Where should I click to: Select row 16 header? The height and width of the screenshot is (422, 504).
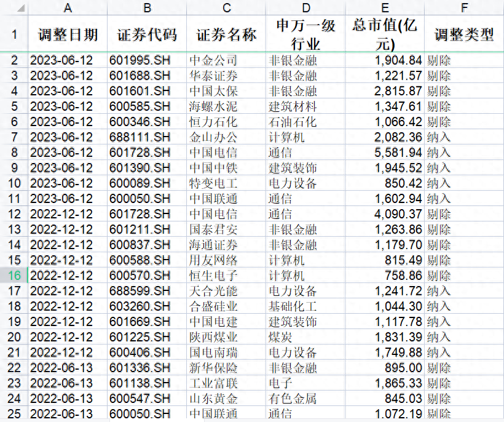pyautogui.click(x=14, y=276)
